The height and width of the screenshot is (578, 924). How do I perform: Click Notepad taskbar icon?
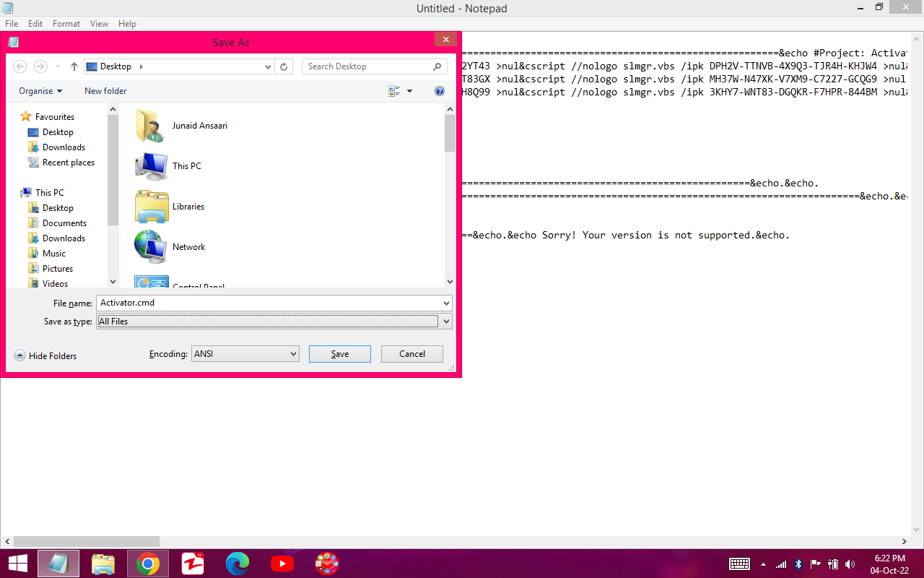coord(58,564)
